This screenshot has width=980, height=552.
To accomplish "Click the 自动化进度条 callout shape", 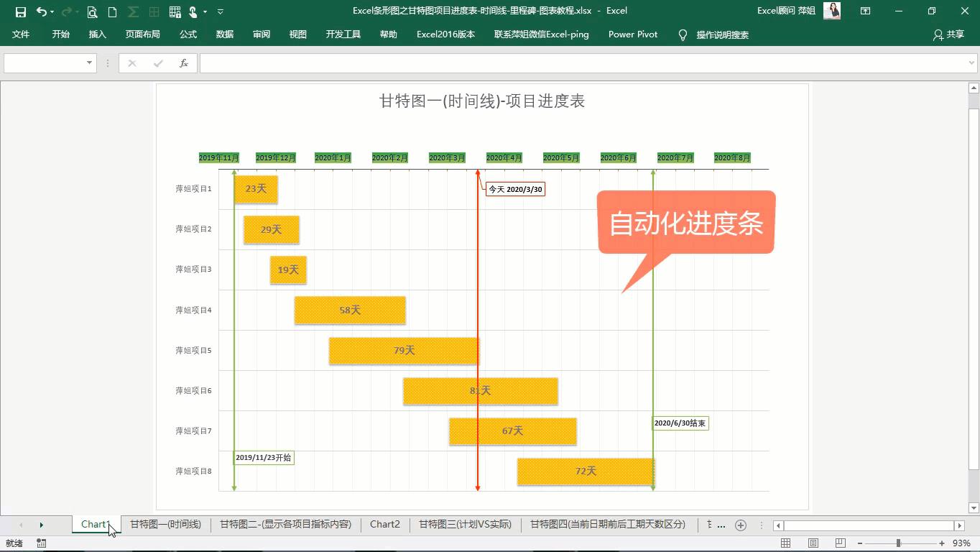I will tap(686, 223).
